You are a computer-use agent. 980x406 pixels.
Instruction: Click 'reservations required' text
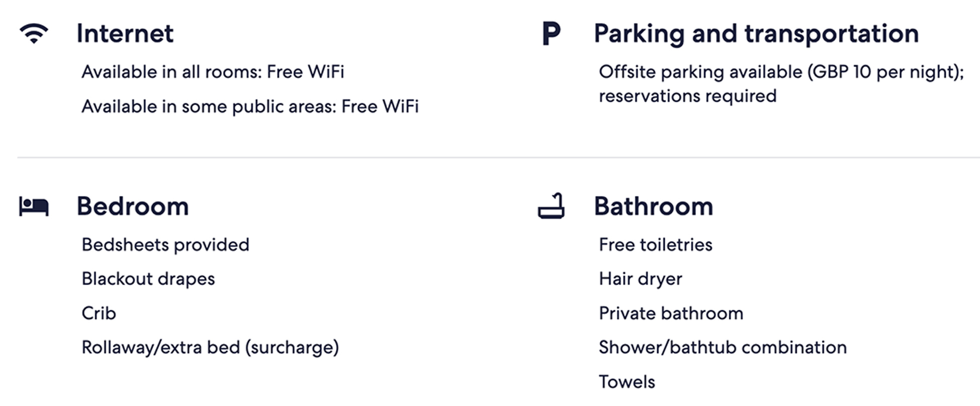pyautogui.click(x=688, y=96)
